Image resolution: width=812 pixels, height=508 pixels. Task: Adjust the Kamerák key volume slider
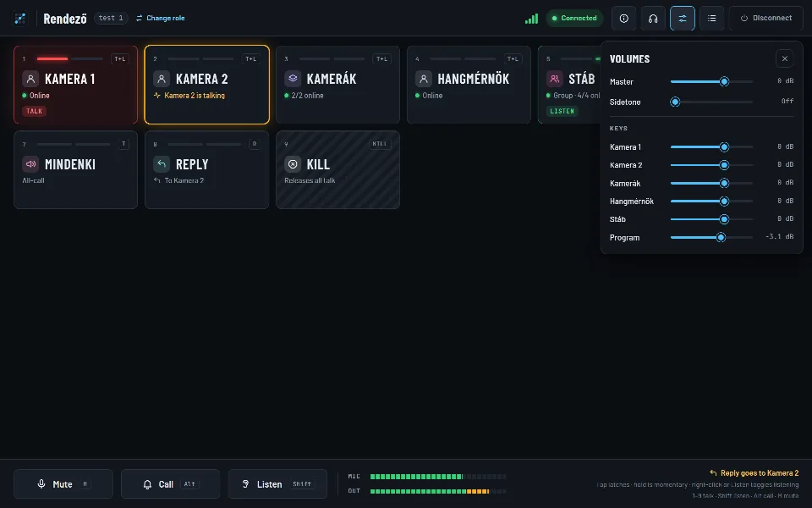(711, 183)
